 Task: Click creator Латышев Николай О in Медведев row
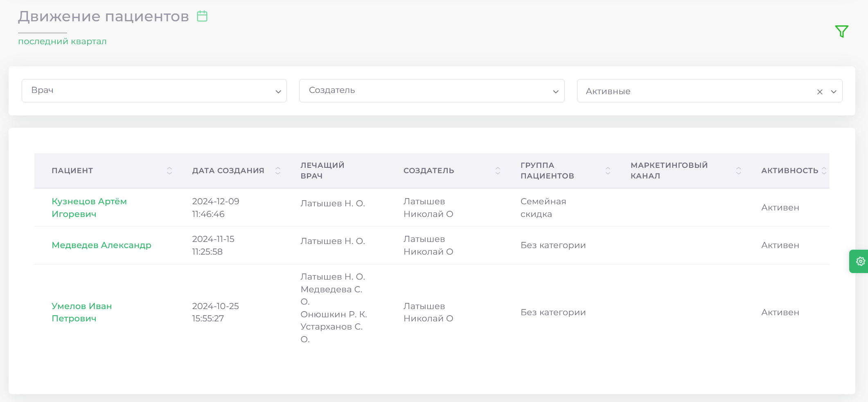point(428,245)
